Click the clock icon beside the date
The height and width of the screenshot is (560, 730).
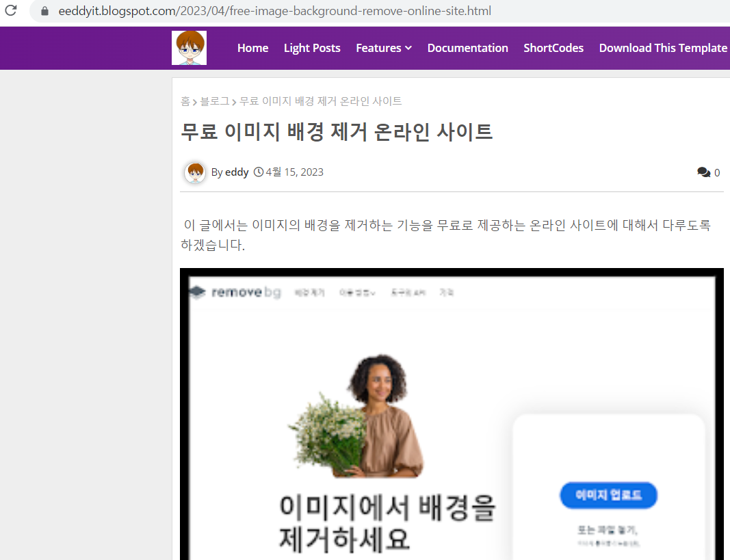tap(259, 172)
